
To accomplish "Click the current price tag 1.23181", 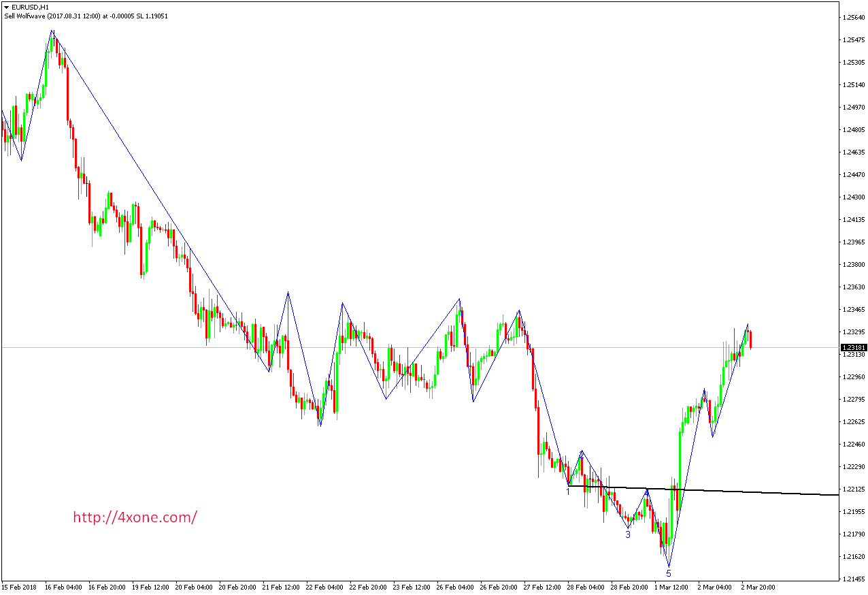I will click(853, 347).
